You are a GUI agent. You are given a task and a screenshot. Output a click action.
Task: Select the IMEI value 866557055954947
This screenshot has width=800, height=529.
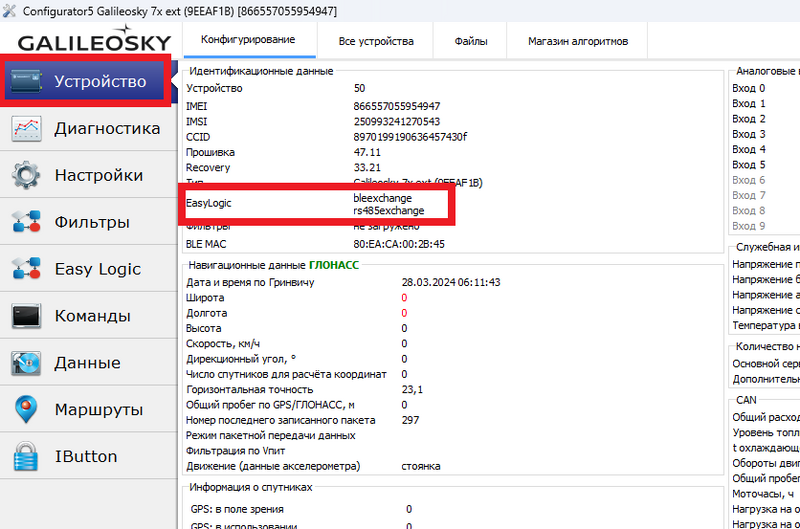[x=397, y=106]
